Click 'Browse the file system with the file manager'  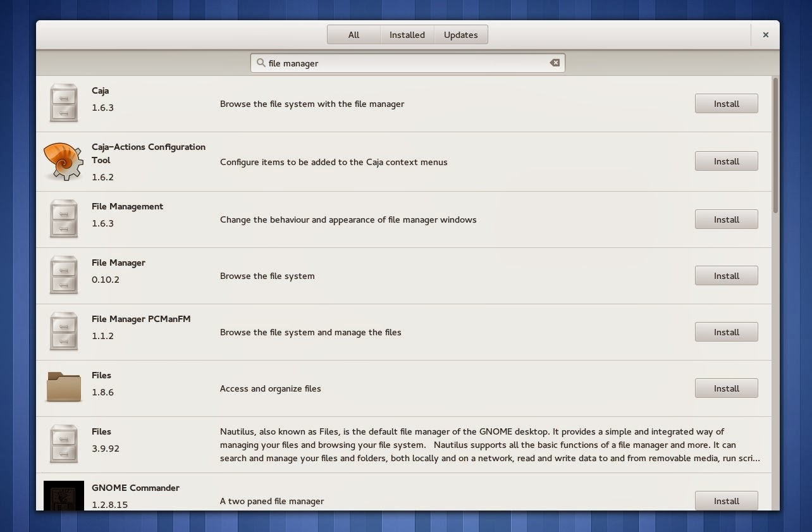(312, 104)
